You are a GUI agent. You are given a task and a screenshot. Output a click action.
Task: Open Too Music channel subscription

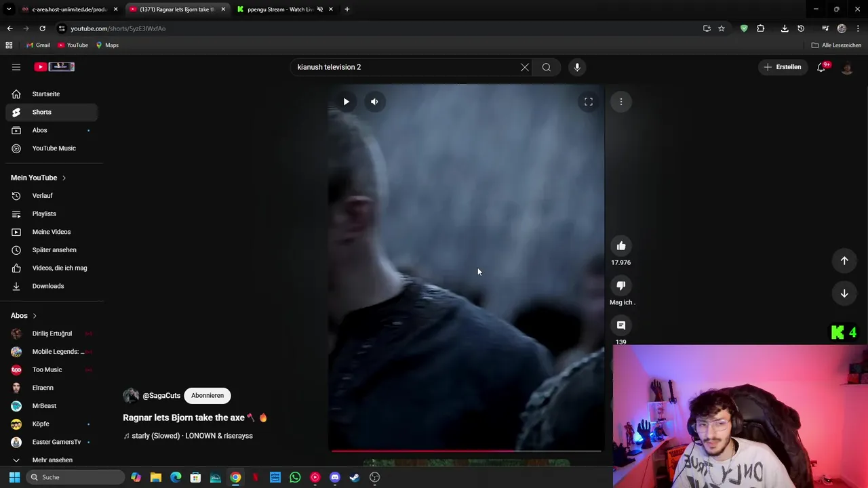coord(52,369)
